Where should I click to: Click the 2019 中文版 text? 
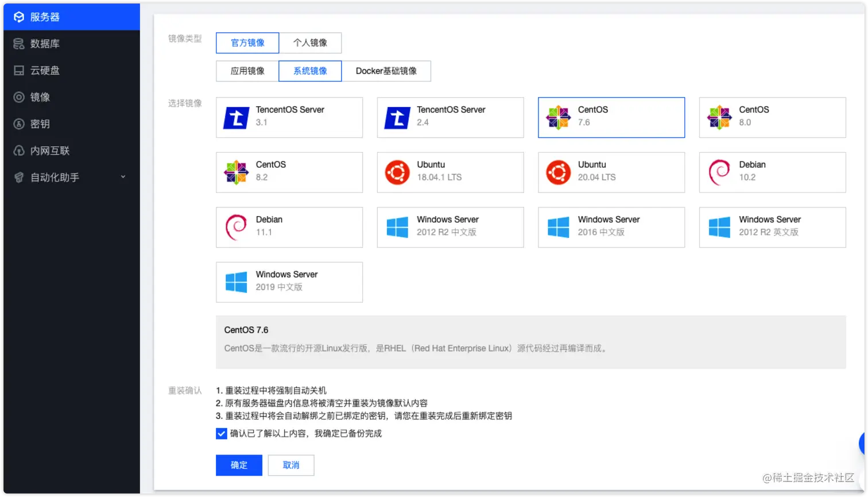point(279,287)
